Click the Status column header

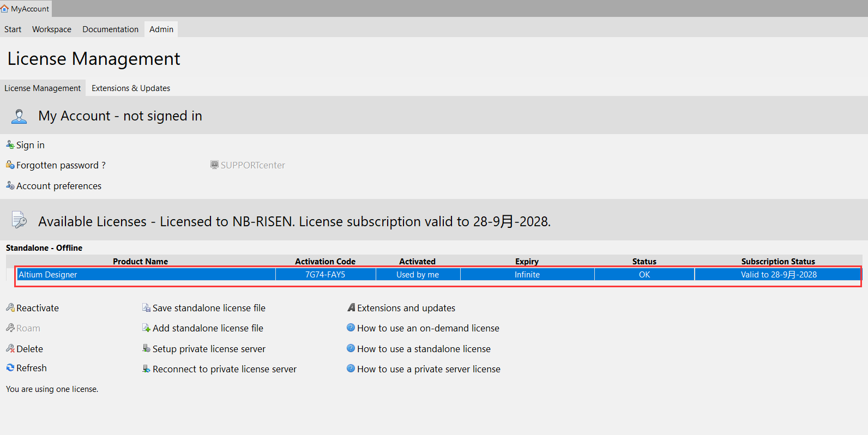644,262
